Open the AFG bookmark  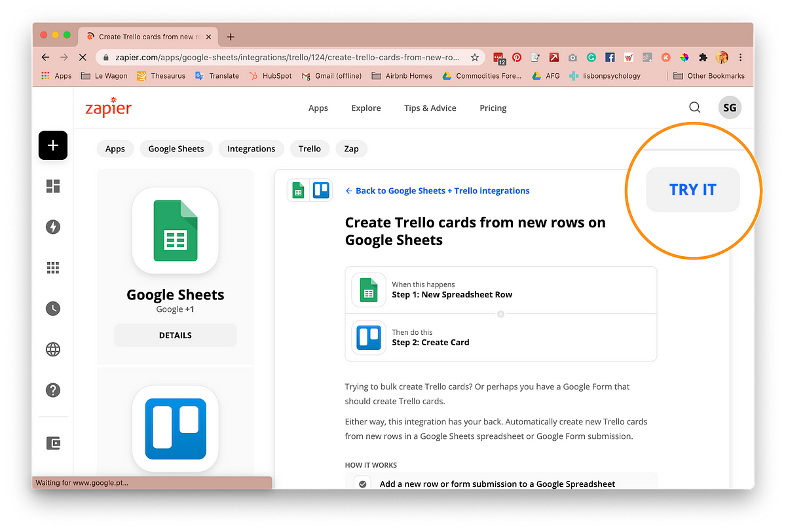[546, 76]
